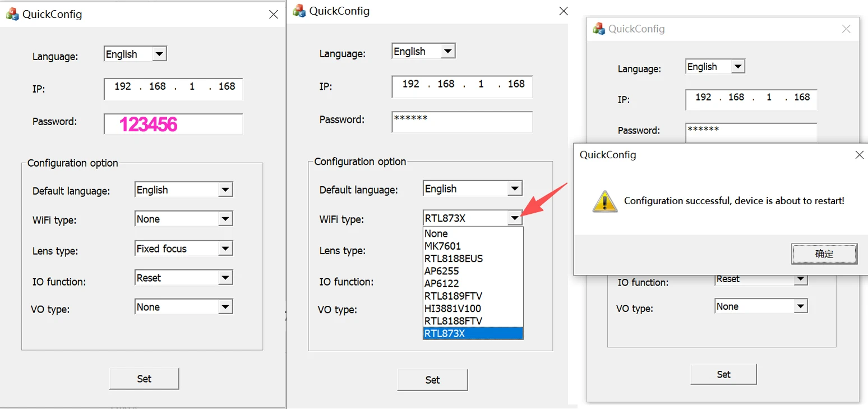Screen dimensions: 868x409
Task: Close the "Configuration successful" message dialog
Action: pos(859,155)
